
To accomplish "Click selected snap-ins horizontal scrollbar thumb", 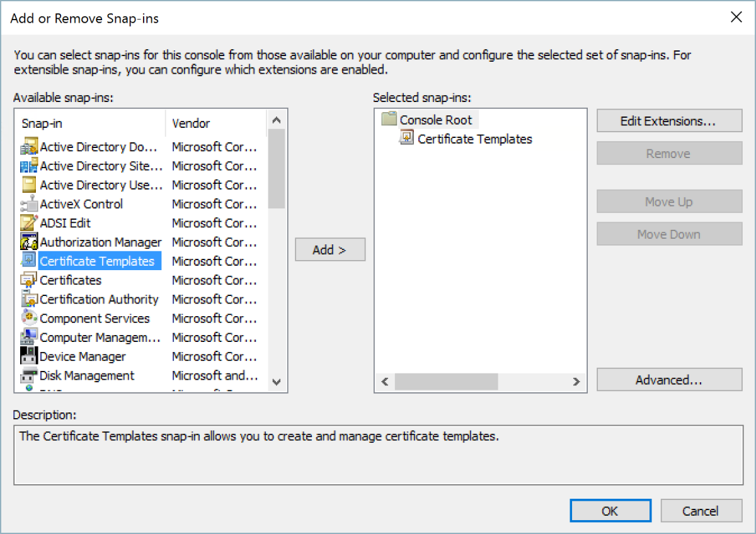I will 446,382.
